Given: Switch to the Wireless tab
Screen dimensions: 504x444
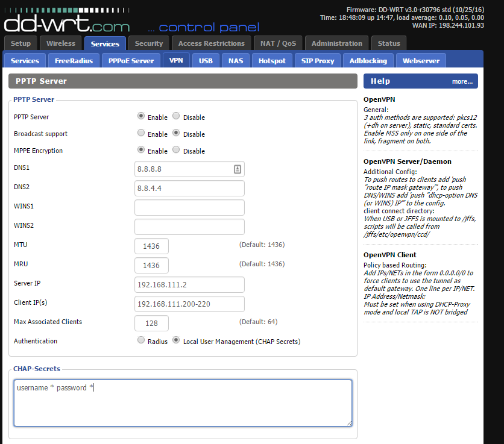Looking at the screenshot, I should 61,43.
